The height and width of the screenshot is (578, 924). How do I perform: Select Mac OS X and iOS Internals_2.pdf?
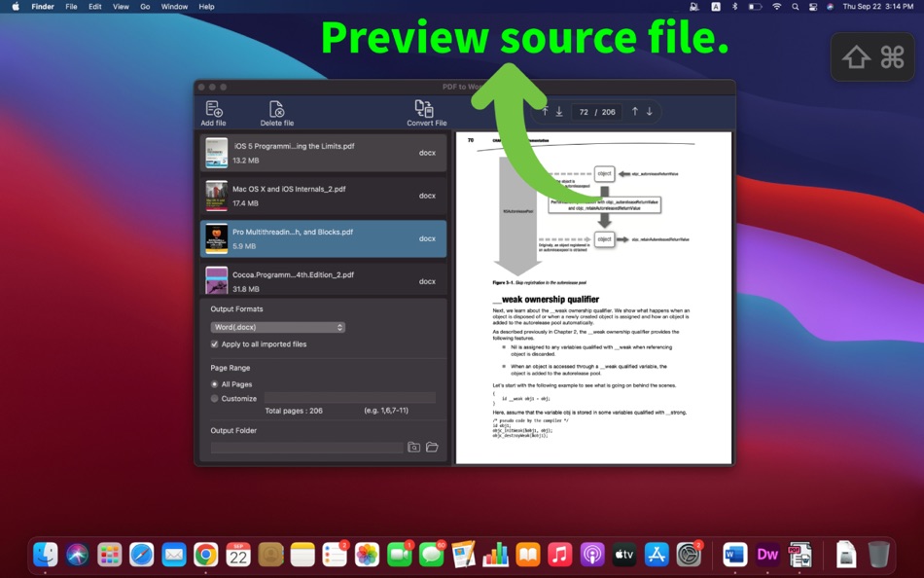click(324, 196)
